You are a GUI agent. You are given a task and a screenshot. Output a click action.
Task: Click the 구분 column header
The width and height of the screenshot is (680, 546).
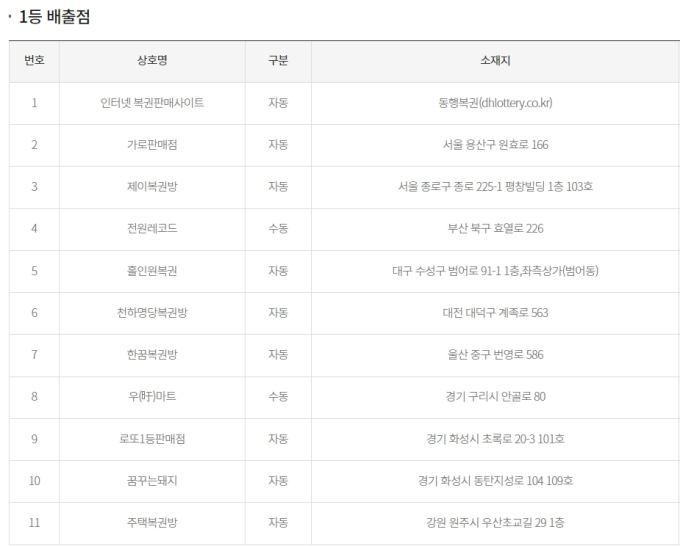click(278, 60)
